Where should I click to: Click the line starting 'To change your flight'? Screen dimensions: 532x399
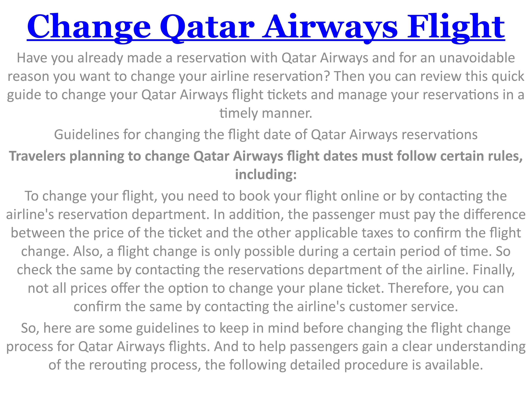coord(265,196)
